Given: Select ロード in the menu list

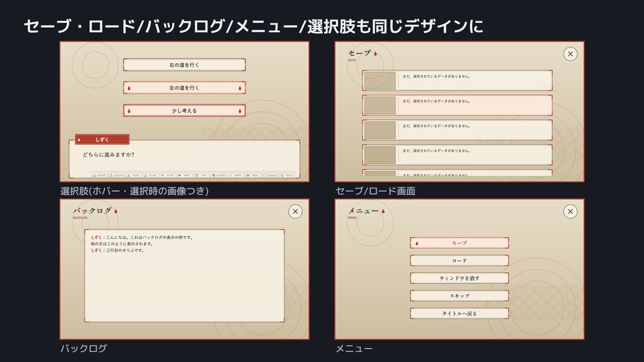Looking at the screenshot, I should 459,261.
